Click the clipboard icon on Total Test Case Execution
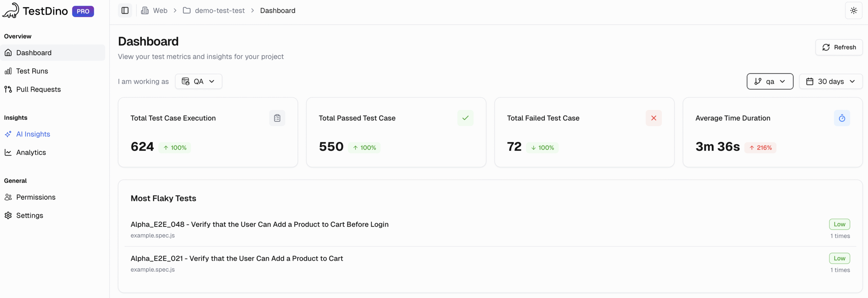This screenshot has width=868, height=298. [277, 118]
